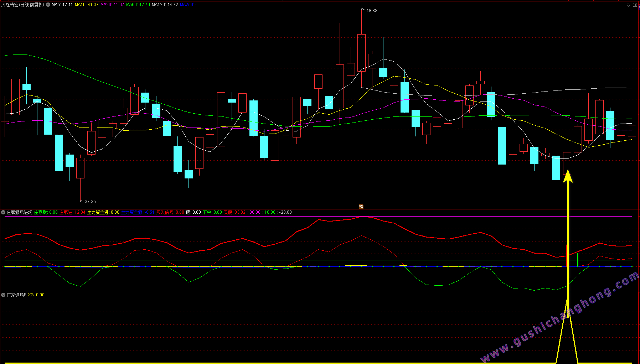Click the diamond marker icon at top right
640x364 pixels.
pos(628,5)
